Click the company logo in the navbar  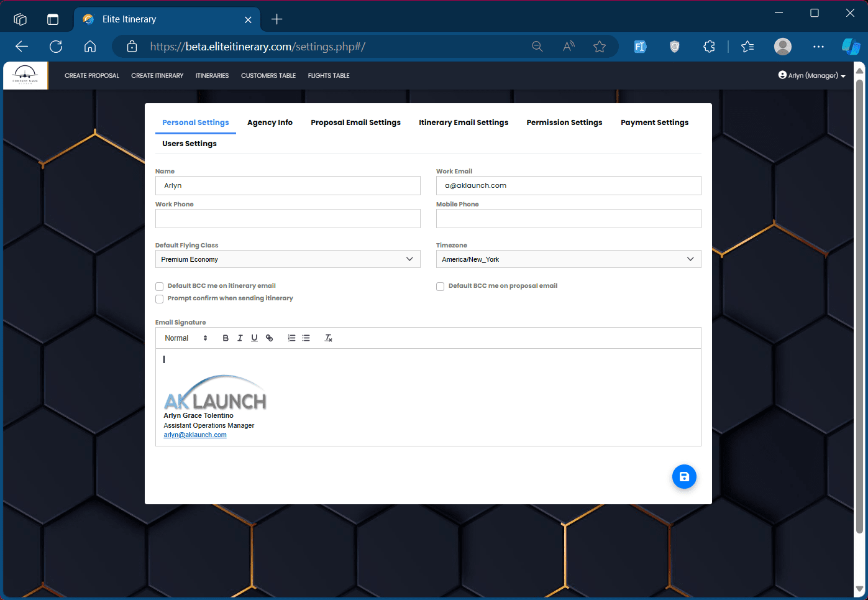coord(25,75)
